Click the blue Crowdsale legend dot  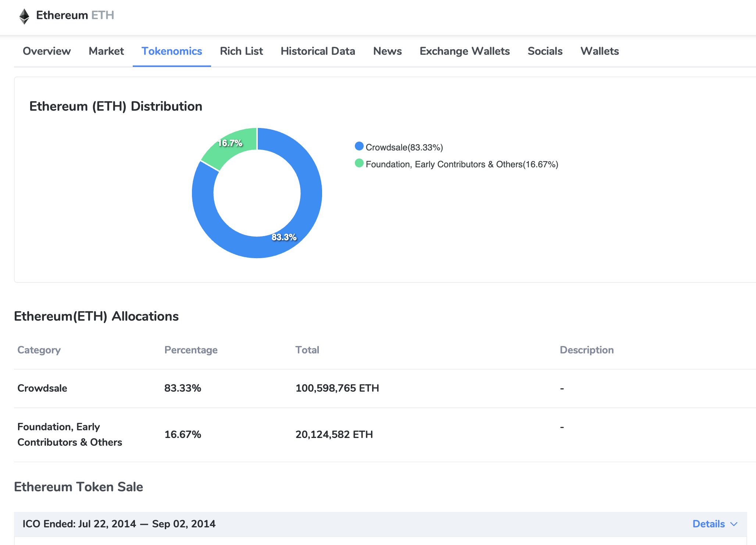point(359,146)
